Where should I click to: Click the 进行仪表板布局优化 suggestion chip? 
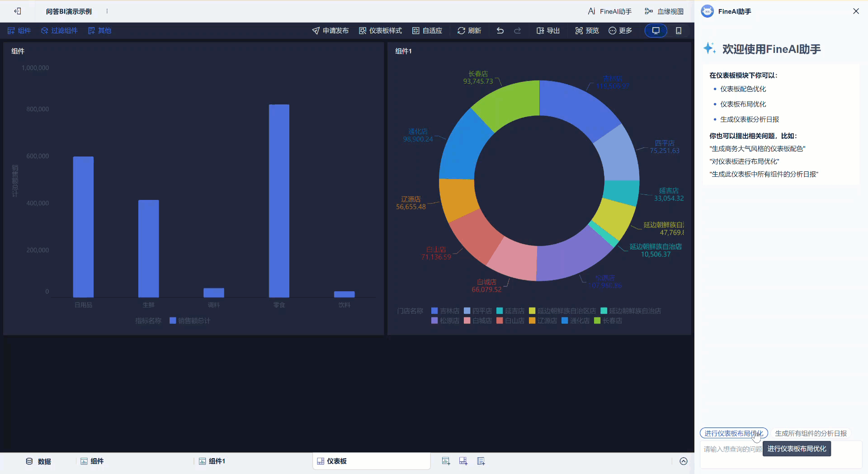[734, 433]
